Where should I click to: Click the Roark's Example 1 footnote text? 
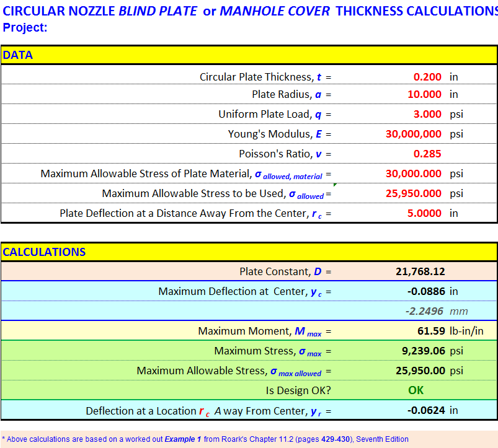tap(180, 439)
